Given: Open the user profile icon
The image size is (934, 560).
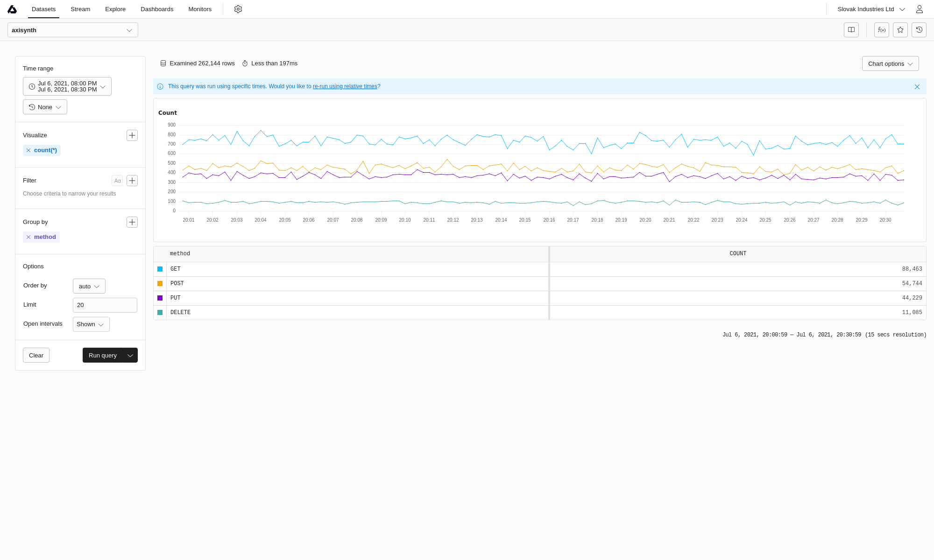Looking at the screenshot, I should 920,9.
